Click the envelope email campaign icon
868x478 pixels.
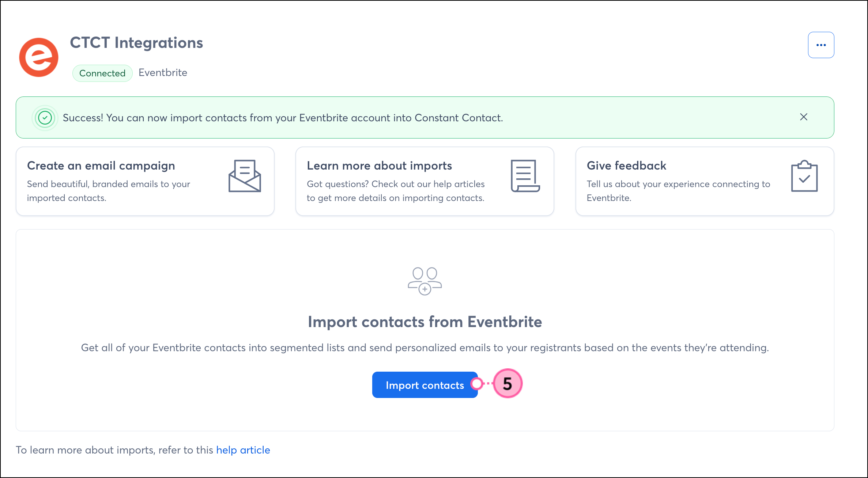[x=245, y=176]
